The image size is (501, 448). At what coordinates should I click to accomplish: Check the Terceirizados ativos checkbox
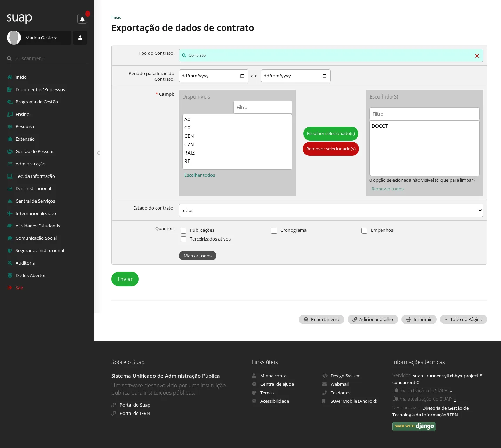(184, 239)
